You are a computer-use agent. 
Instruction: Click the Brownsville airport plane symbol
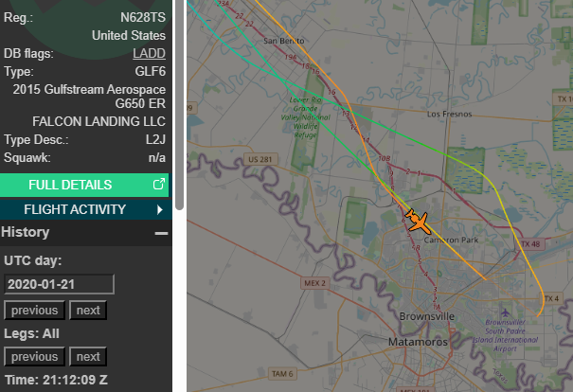pos(505,312)
